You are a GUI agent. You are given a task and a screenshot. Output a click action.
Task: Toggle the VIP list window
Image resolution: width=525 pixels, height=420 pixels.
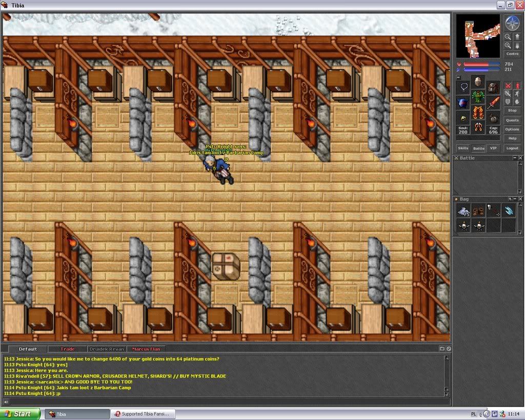(493, 148)
